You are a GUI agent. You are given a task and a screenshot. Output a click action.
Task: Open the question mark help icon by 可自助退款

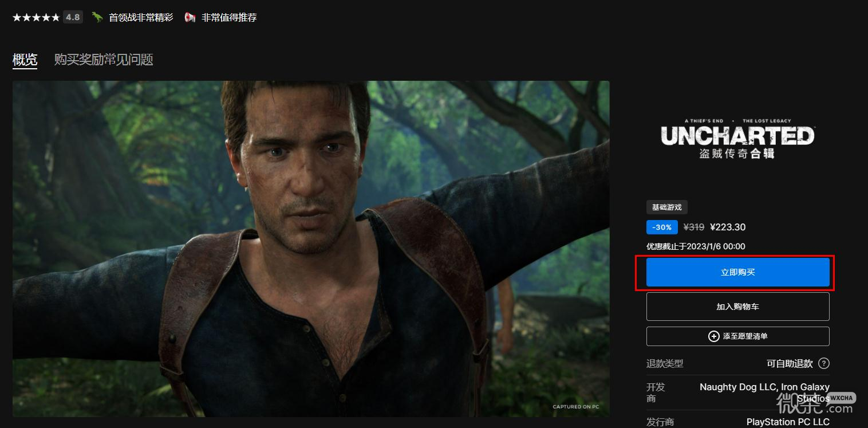point(824,363)
